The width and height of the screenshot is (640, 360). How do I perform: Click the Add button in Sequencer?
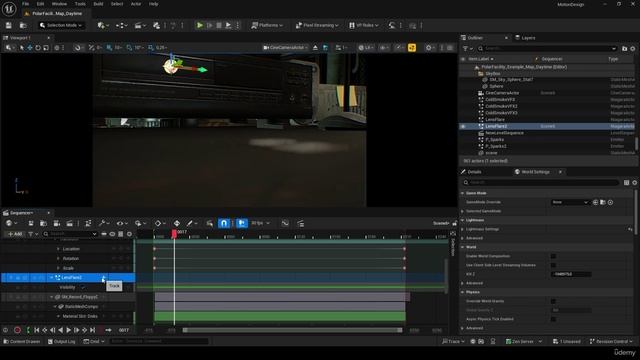pyautogui.click(x=15, y=234)
